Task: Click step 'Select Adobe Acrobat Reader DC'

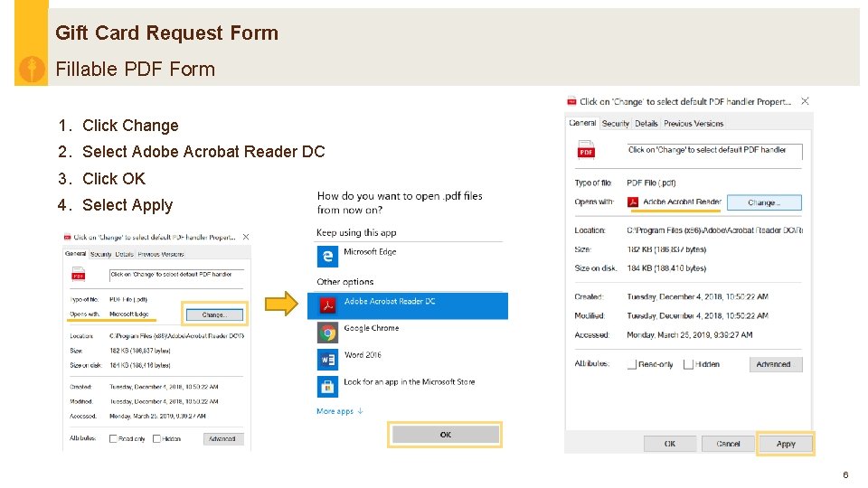Action: pos(203,152)
